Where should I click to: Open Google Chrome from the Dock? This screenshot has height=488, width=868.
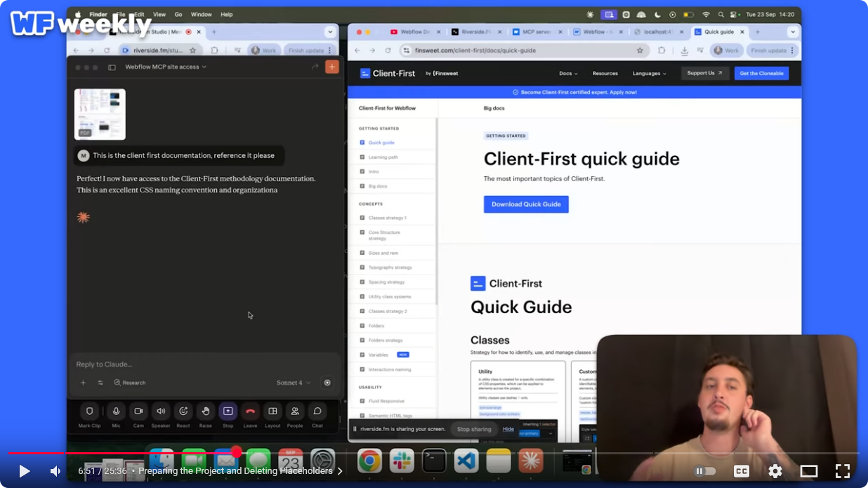369,461
